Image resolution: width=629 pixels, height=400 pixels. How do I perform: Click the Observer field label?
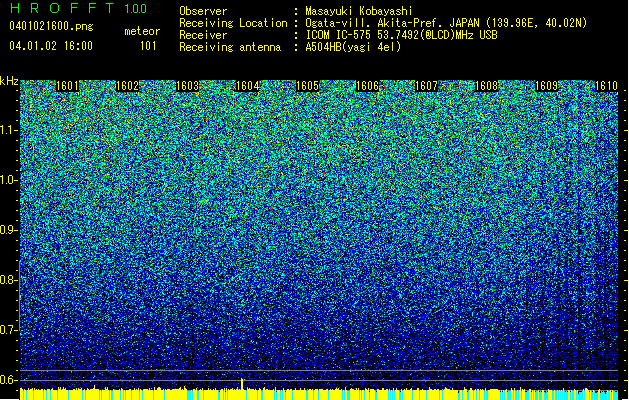[x=203, y=11]
